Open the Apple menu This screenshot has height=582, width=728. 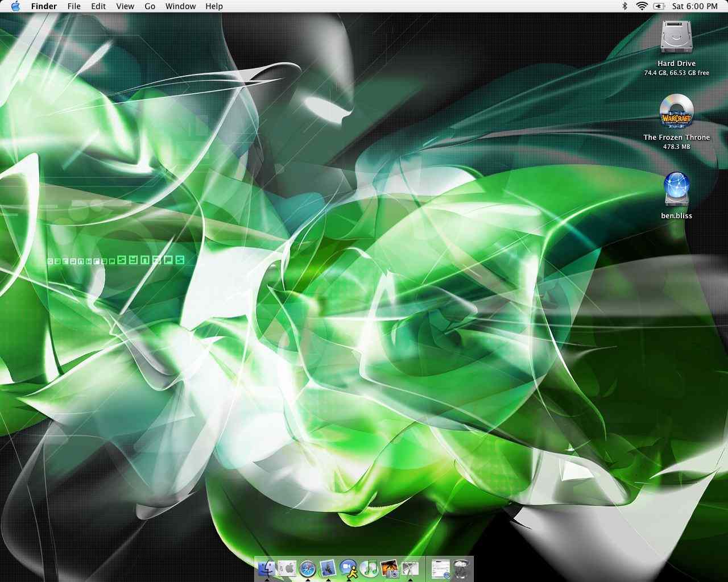15,6
